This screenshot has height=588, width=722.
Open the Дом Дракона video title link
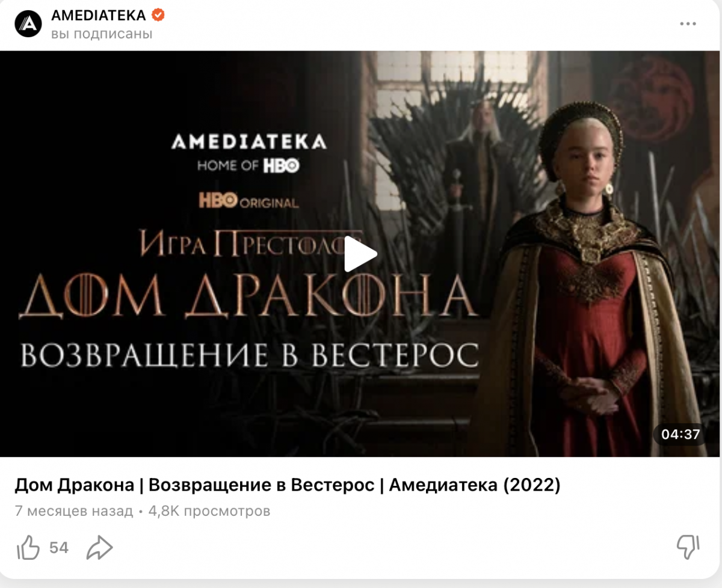[x=287, y=485]
